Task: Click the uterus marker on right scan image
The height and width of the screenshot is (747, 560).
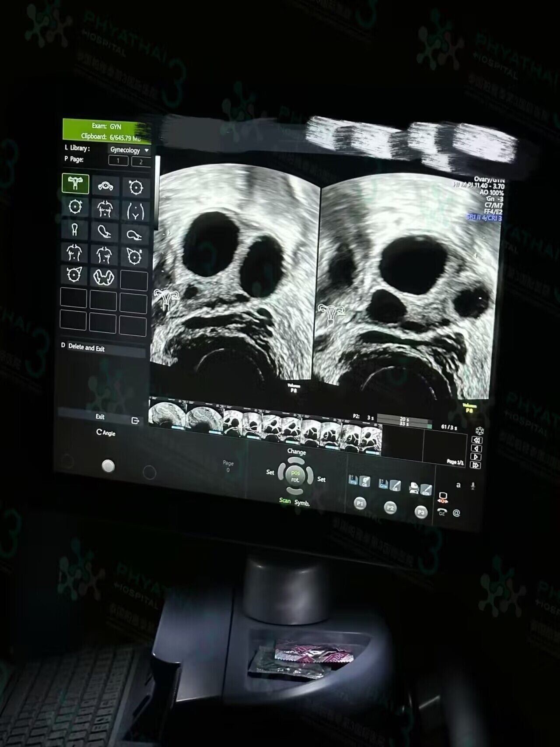Action: coord(331,314)
